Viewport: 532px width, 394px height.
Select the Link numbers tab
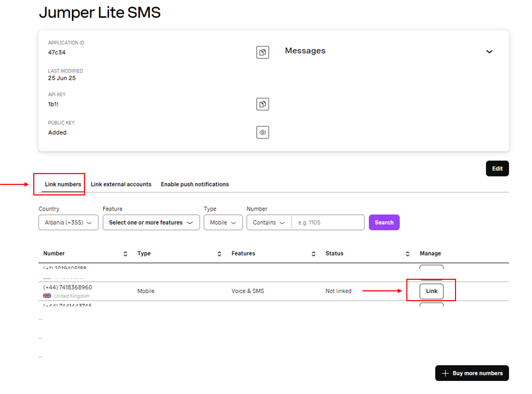(x=63, y=184)
